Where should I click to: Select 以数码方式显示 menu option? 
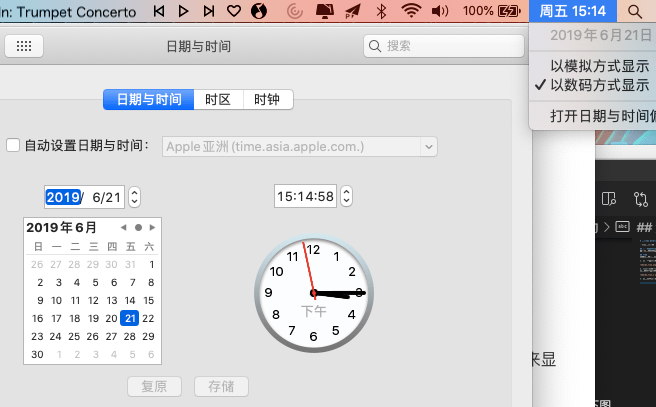pyautogui.click(x=599, y=85)
